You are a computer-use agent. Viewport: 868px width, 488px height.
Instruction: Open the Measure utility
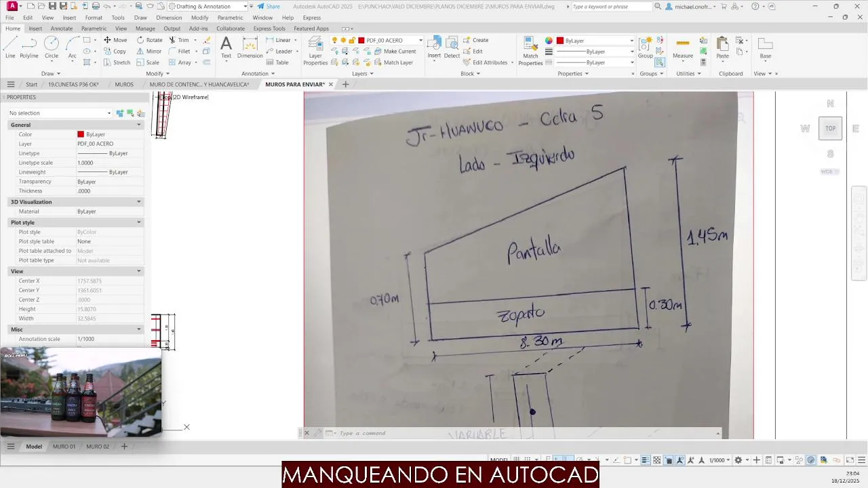point(683,47)
